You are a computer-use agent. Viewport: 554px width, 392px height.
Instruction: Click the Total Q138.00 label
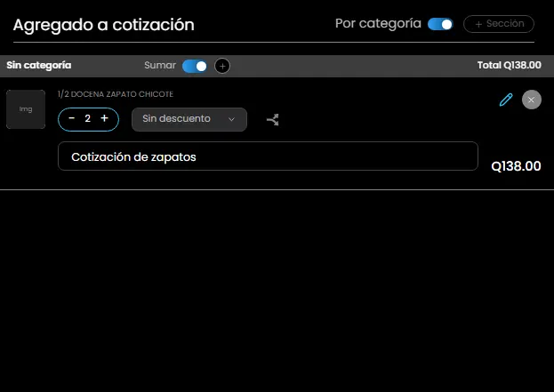click(x=510, y=66)
